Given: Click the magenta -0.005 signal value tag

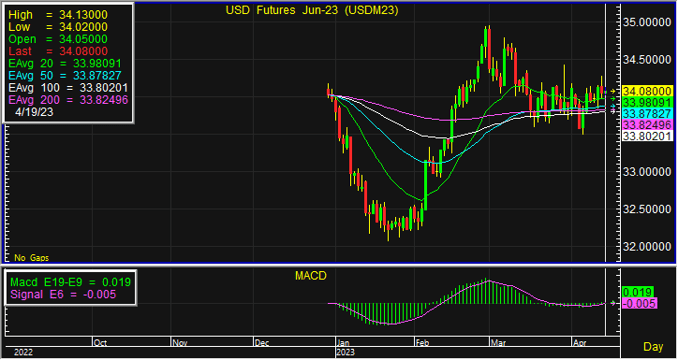Looking at the screenshot, I should point(640,303).
